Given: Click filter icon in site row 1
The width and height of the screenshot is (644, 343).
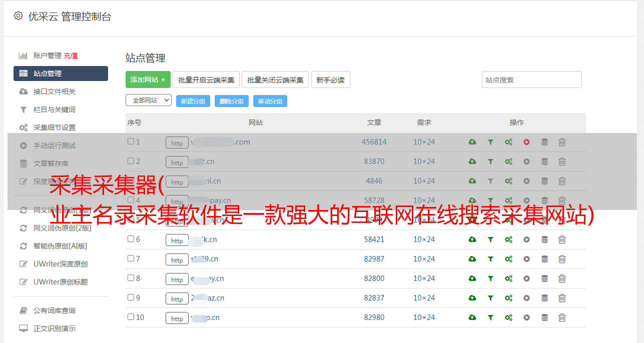Looking at the screenshot, I should tap(490, 142).
